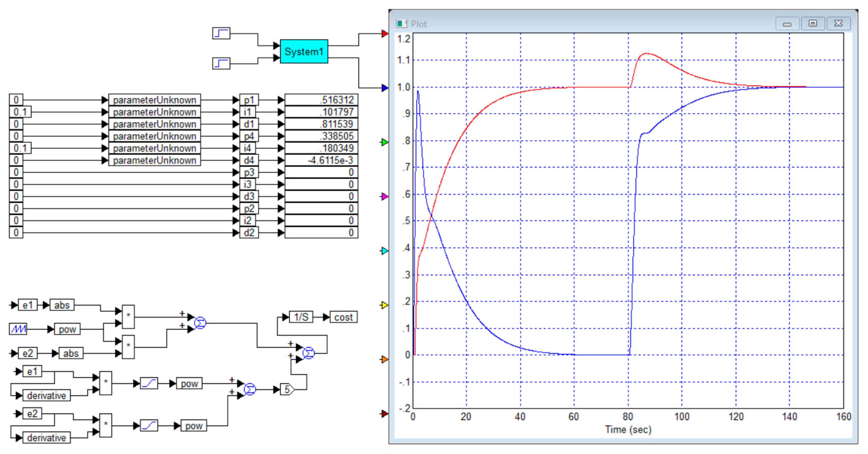Click the constant 0.1 feeding i1
The image size is (868, 454).
(x=20, y=112)
